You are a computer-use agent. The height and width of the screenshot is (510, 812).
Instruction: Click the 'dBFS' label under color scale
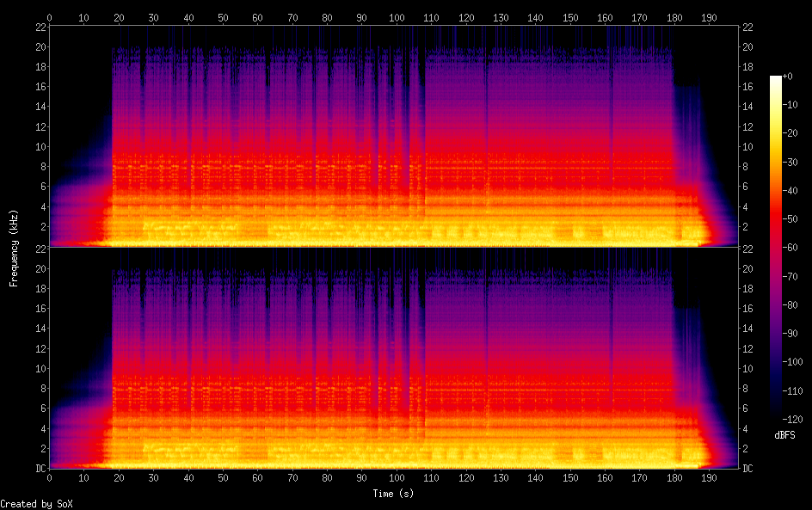click(x=784, y=436)
